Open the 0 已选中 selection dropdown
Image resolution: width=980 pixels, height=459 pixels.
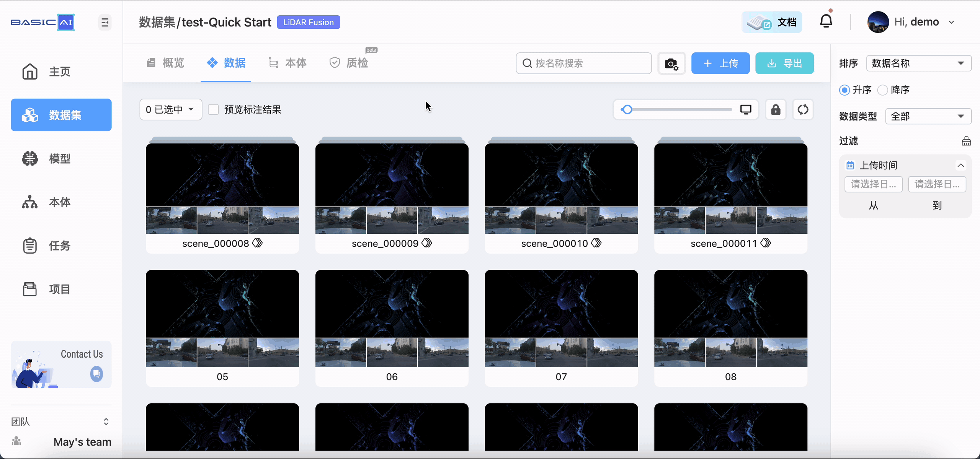(x=171, y=110)
